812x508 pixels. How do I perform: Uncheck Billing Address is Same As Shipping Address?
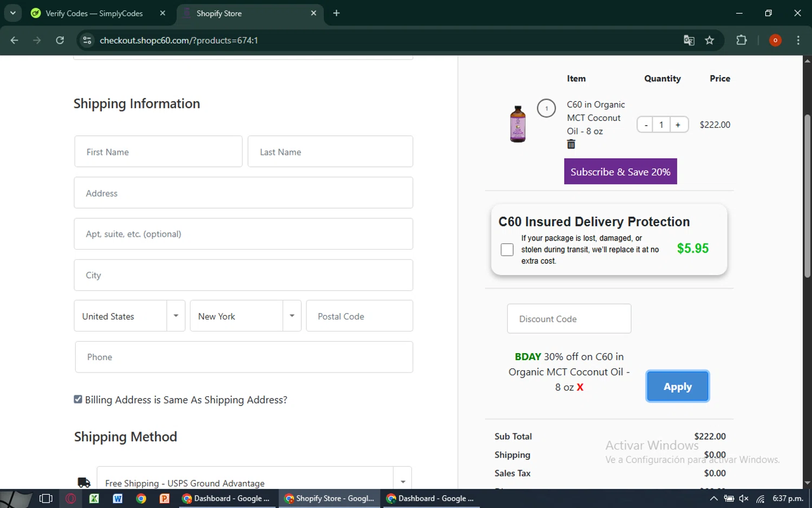tap(78, 399)
